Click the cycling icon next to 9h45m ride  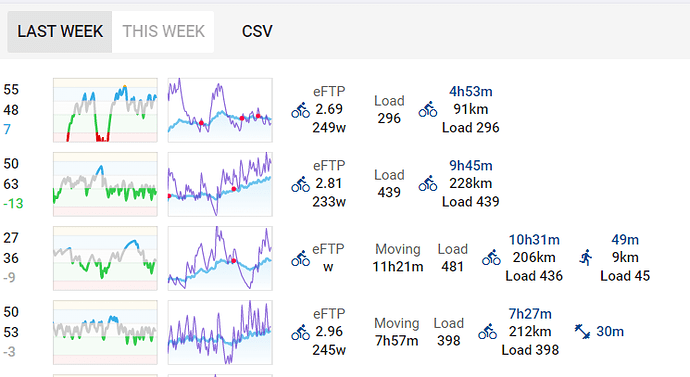click(428, 183)
